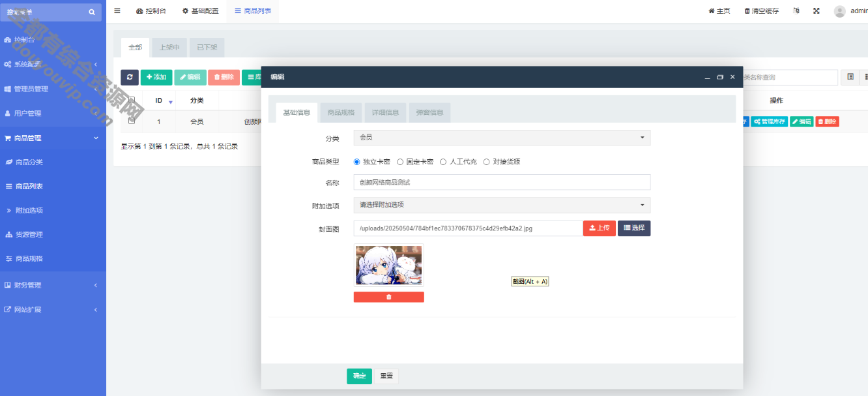Open the 附加选项 dropdown
868x396 pixels.
502,205
